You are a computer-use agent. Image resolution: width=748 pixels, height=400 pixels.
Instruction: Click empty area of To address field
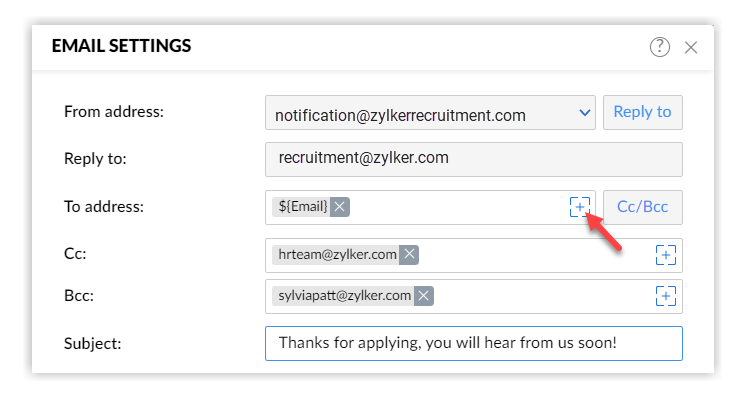click(x=458, y=207)
